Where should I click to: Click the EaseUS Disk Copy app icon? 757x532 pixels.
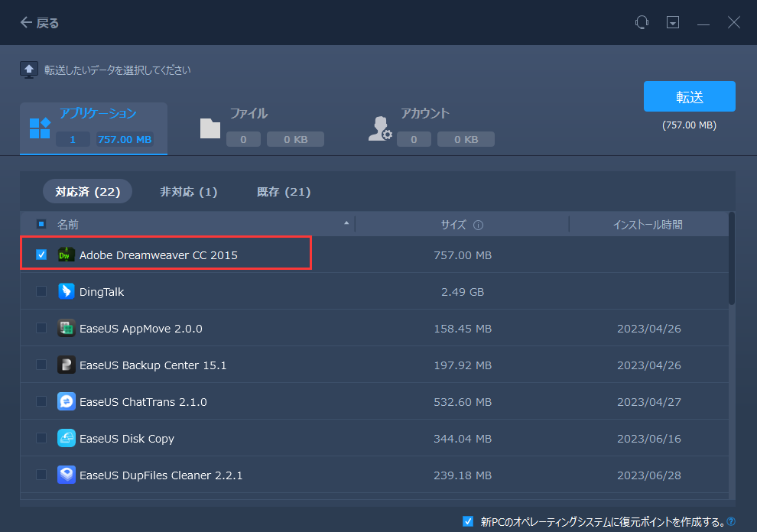(66, 438)
